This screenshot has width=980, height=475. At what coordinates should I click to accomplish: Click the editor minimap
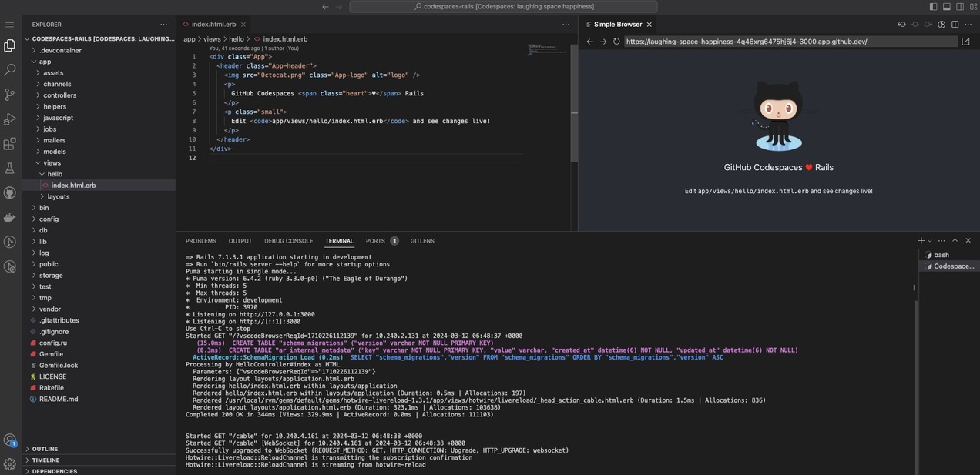click(x=547, y=50)
